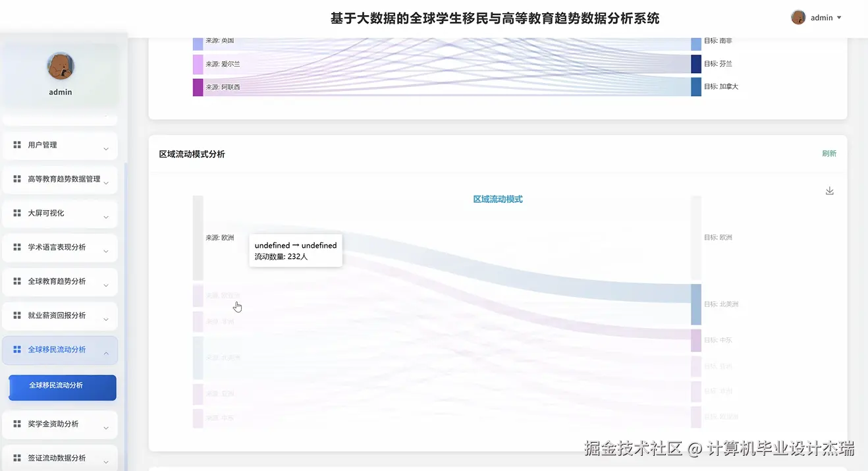The width and height of the screenshot is (868, 471).
Task: Click the grid icon beside 奖学金资助分析
Action: pyautogui.click(x=17, y=424)
